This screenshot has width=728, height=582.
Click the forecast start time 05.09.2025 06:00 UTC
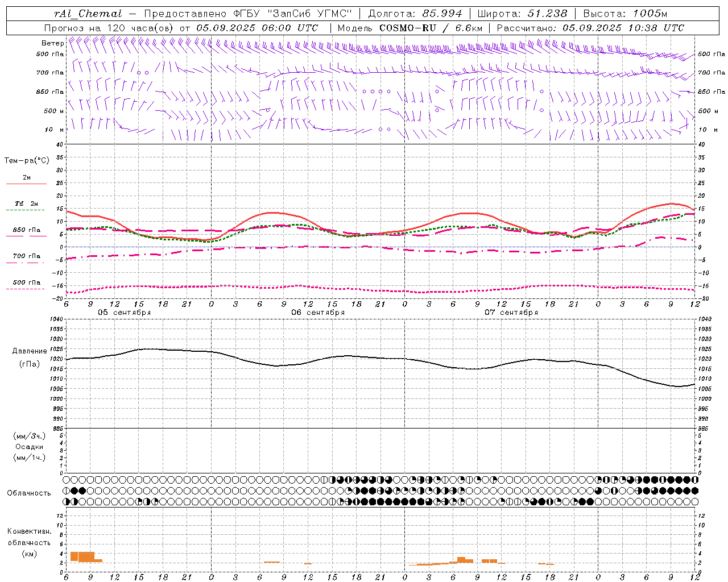click(x=257, y=28)
